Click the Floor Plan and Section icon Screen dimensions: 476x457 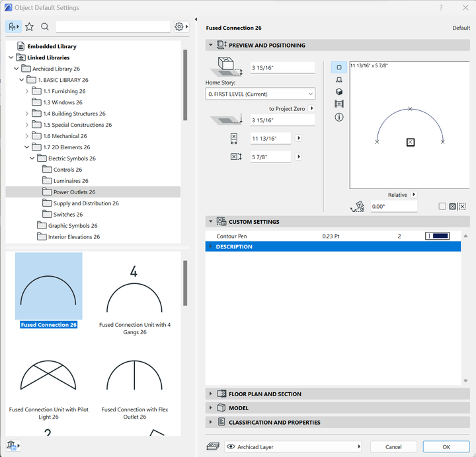point(221,394)
